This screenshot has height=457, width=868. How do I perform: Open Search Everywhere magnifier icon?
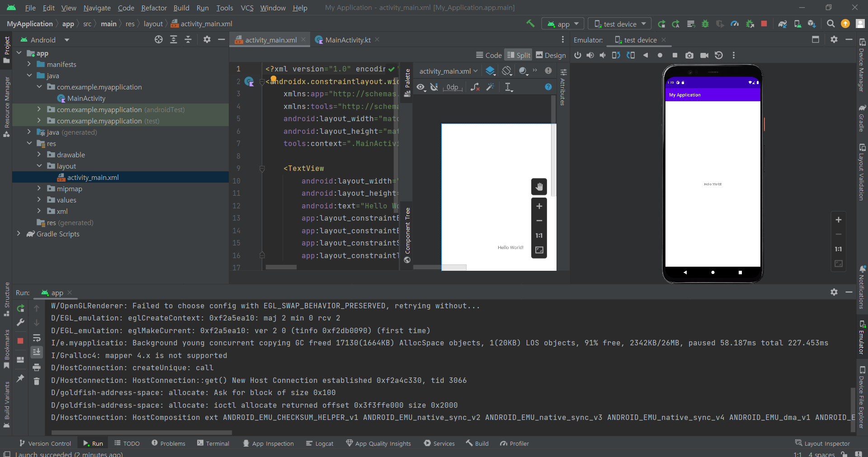830,24
